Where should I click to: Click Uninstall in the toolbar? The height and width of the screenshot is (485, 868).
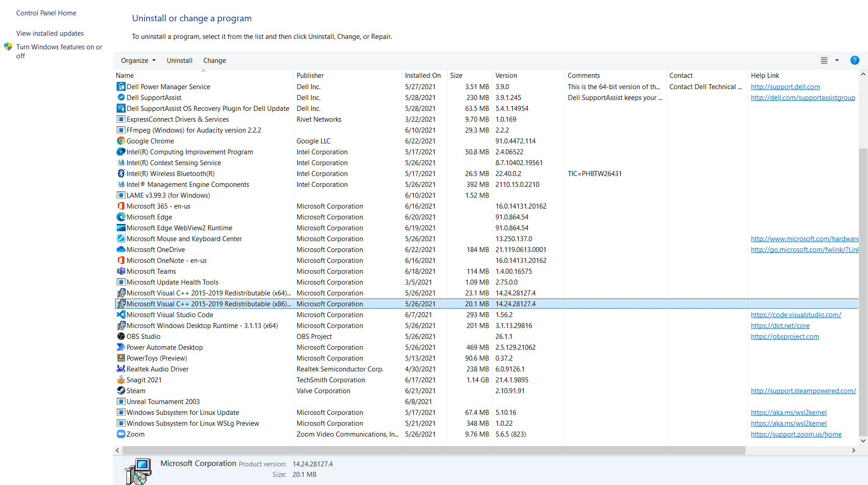coord(179,60)
